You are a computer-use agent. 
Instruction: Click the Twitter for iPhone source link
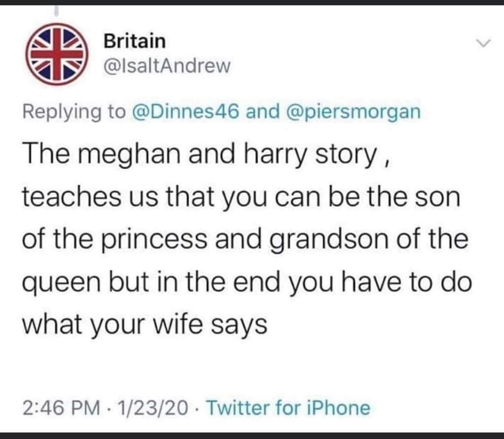point(288,408)
